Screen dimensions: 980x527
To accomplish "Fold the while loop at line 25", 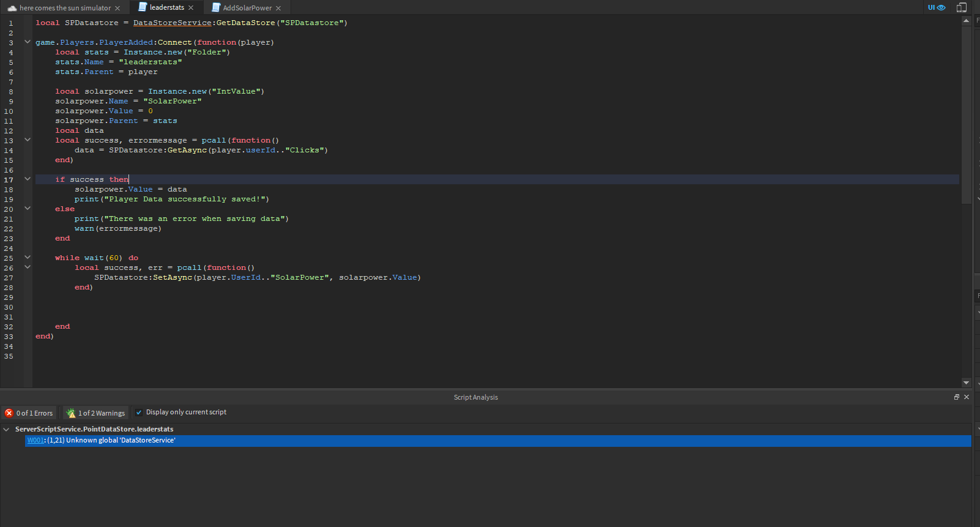I will coord(28,258).
